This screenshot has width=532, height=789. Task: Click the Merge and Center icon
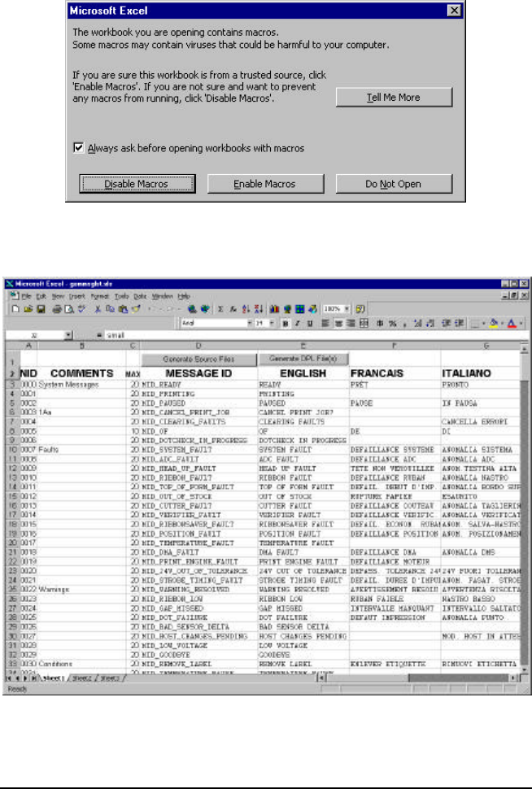(364, 323)
